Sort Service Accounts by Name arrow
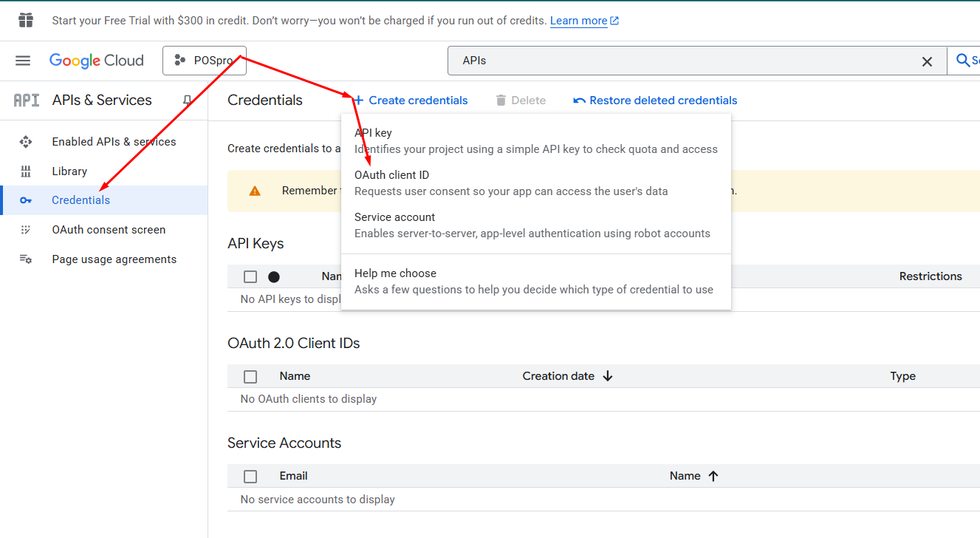Viewport: 980px width, 538px height. [713, 476]
